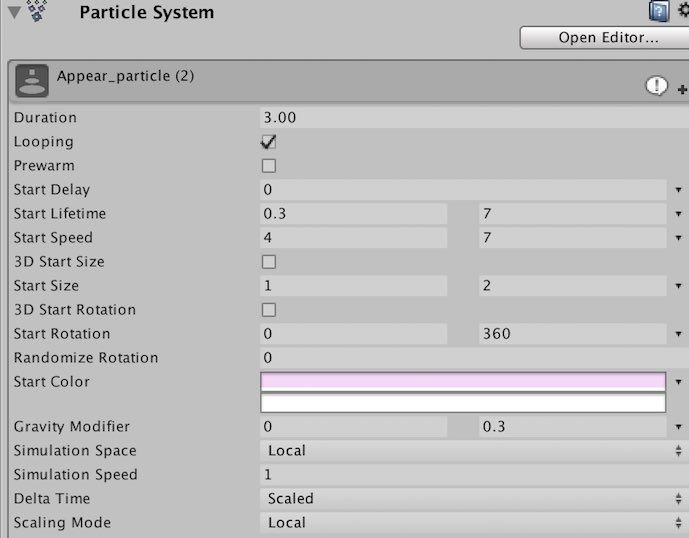Click the Appear_particle module emitter icon
689x538 pixels.
32,81
